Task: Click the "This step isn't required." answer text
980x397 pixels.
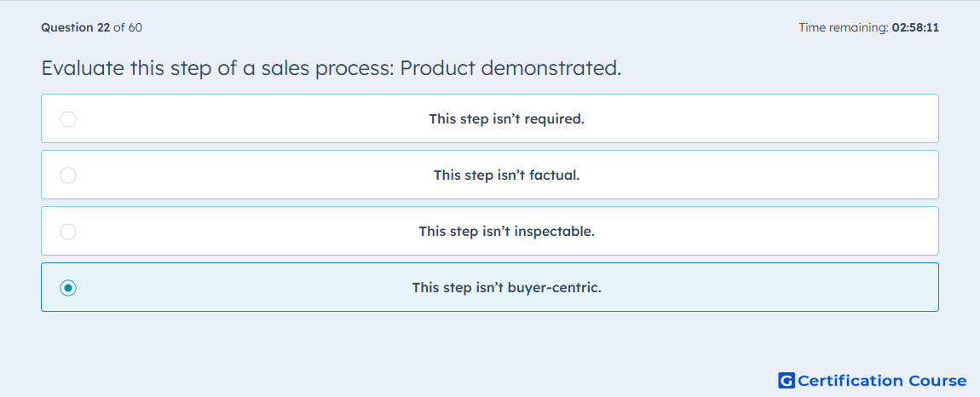Action: click(507, 118)
